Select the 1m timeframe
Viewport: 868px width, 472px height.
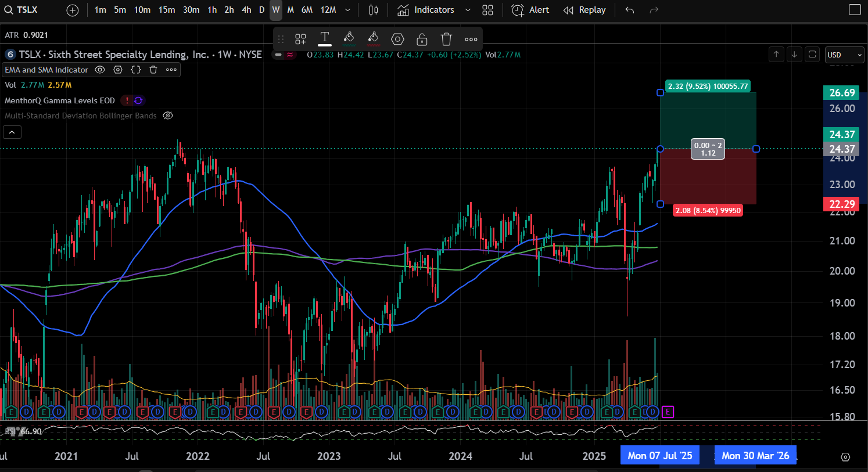tap(101, 10)
